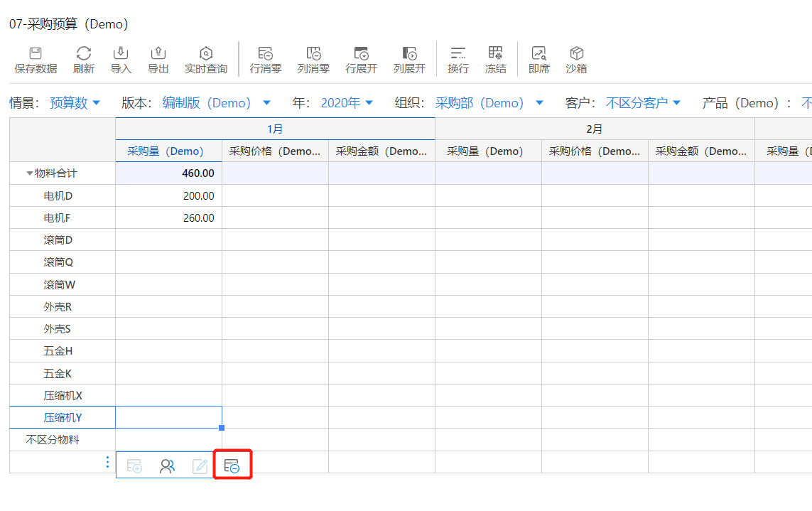812x511 pixels.
Task: Open the 版本 编制版 (Demo) dropdown
Action: coord(216,103)
